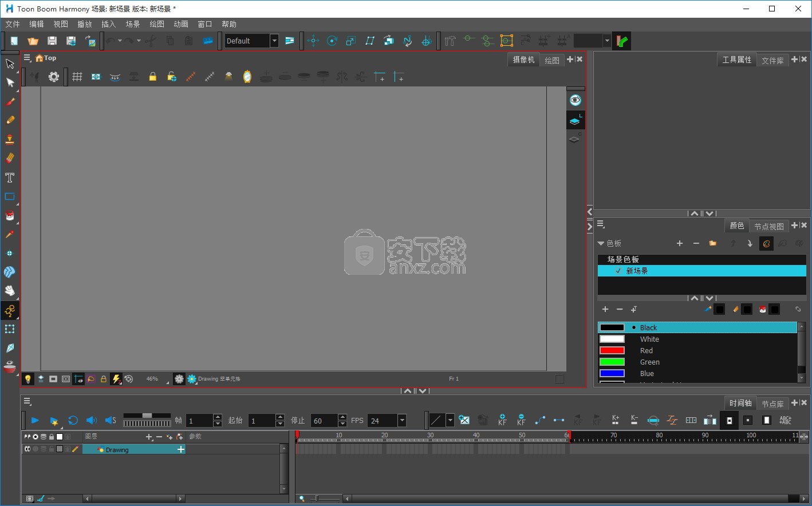
Task: Open the undo history dropdown arrow
Action: [120, 41]
